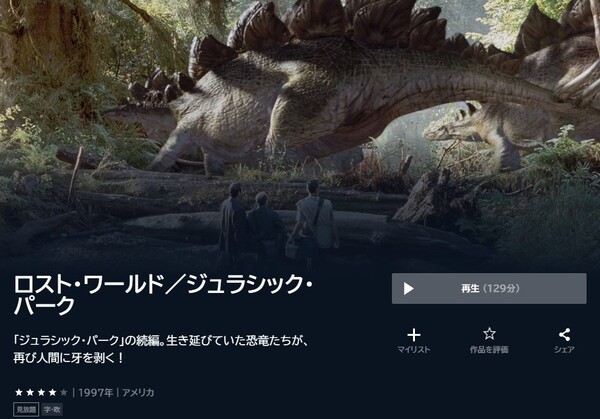Click the 字・吹 subtitle-dub badge
Viewport: 600px width, 419px height.
point(52,410)
